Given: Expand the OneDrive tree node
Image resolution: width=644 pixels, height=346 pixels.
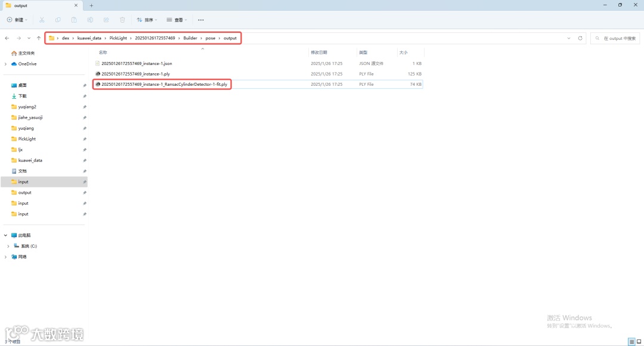Looking at the screenshot, I should pos(5,64).
